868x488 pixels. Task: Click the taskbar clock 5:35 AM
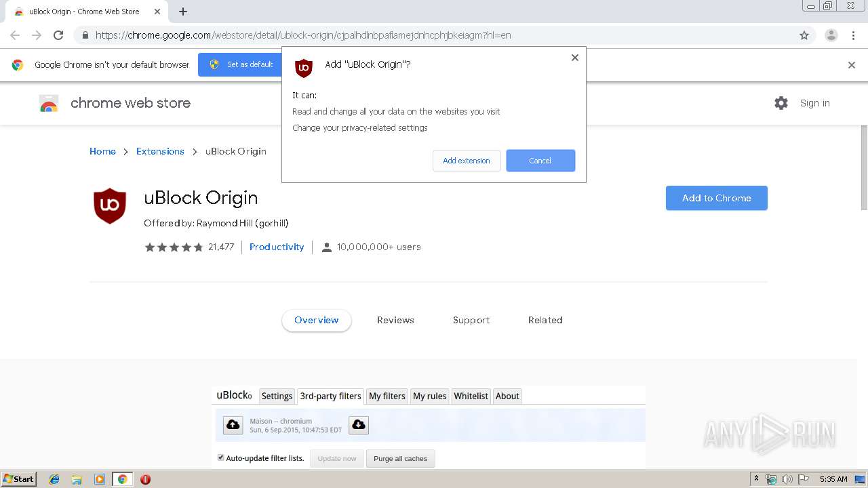tap(833, 479)
